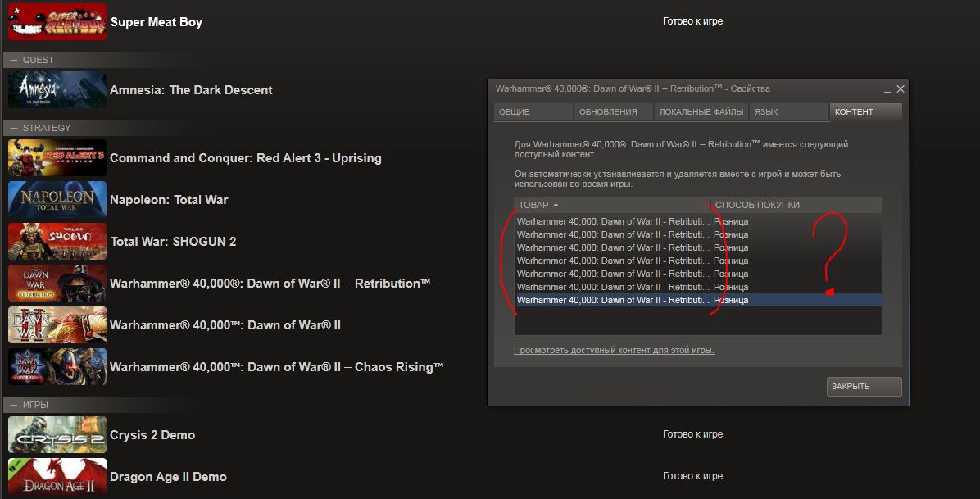Switch to the ОБНОВЛЕНИЯ tab
Viewport: 980px width, 499px height.
pyautogui.click(x=613, y=112)
